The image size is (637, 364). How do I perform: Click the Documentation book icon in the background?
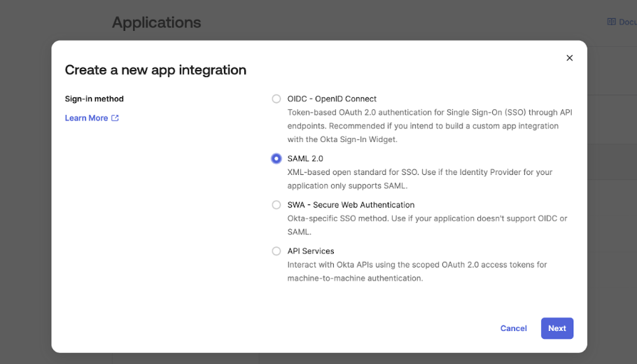(x=611, y=22)
